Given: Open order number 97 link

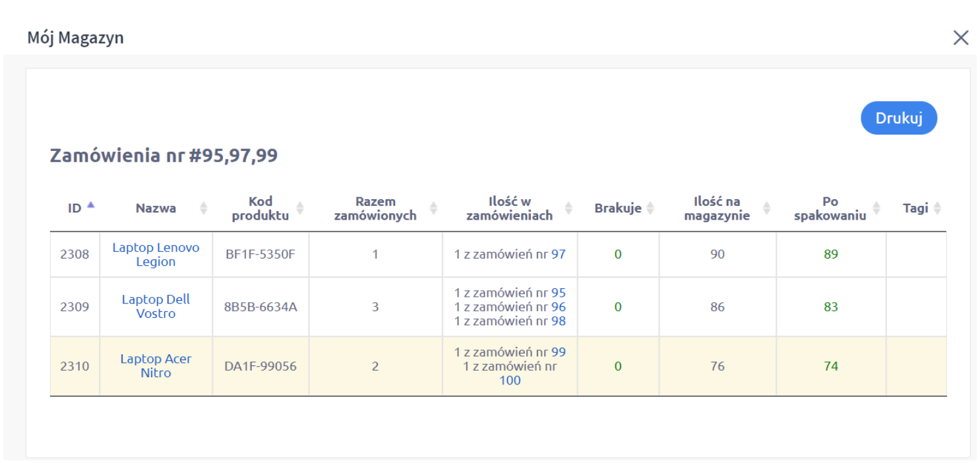Looking at the screenshot, I should point(558,255).
